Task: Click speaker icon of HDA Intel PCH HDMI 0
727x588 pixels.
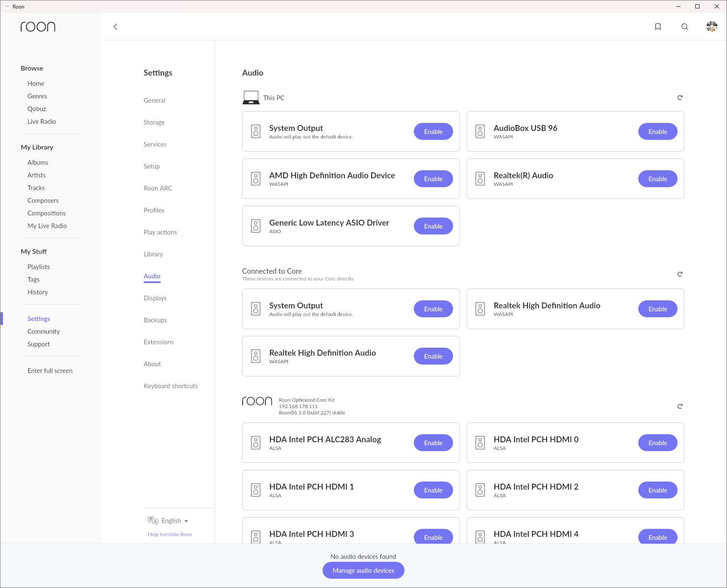Action: [x=480, y=443]
